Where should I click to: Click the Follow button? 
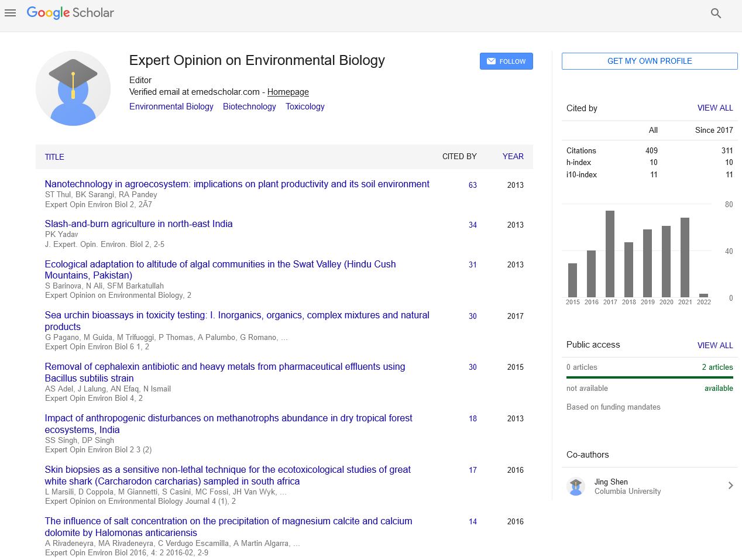pos(506,61)
